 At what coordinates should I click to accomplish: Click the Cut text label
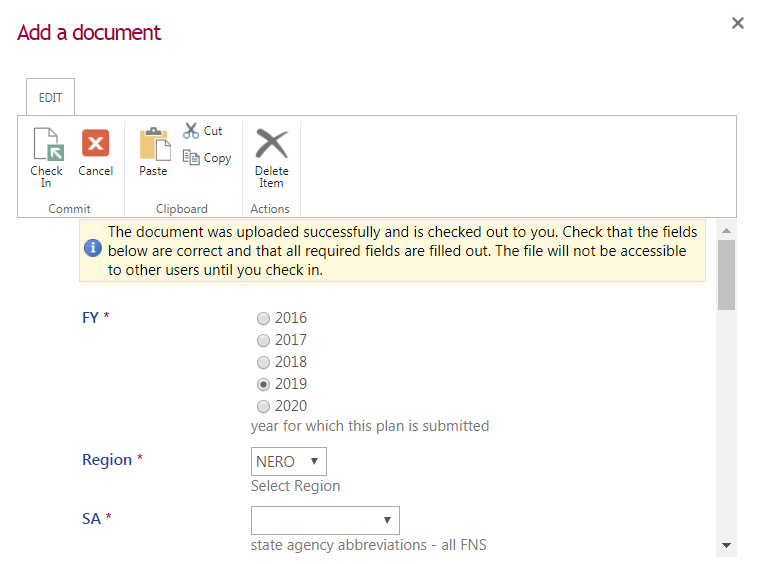[x=213, y=131]
